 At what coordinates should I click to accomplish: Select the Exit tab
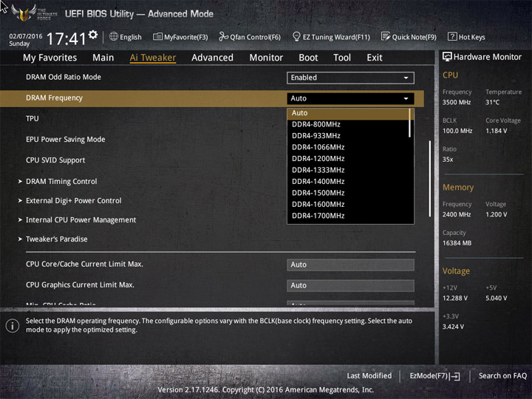(x=375, y=58)
